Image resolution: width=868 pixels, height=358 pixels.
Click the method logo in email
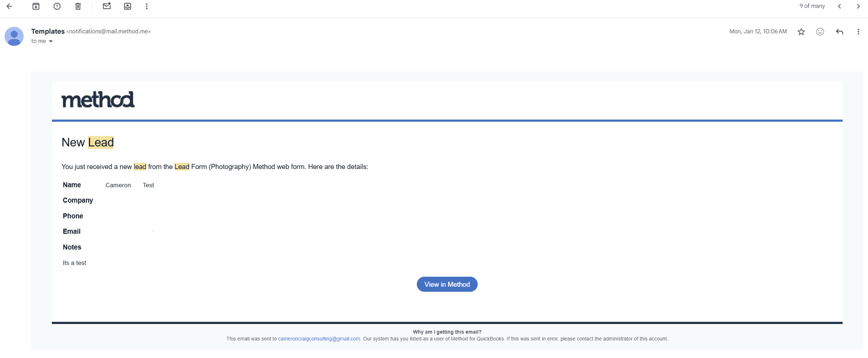tap(98, 99)
